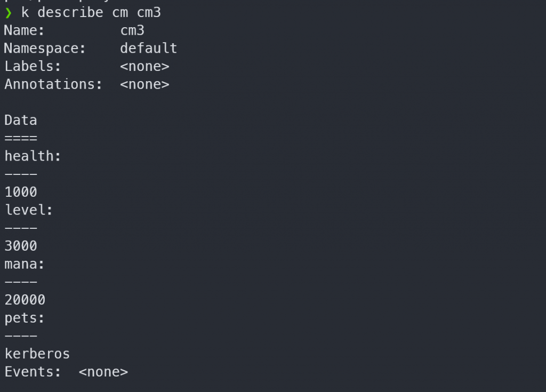The image size is (546, 392).
Task: Click the Labels <none> value
Action: (145, 67)
